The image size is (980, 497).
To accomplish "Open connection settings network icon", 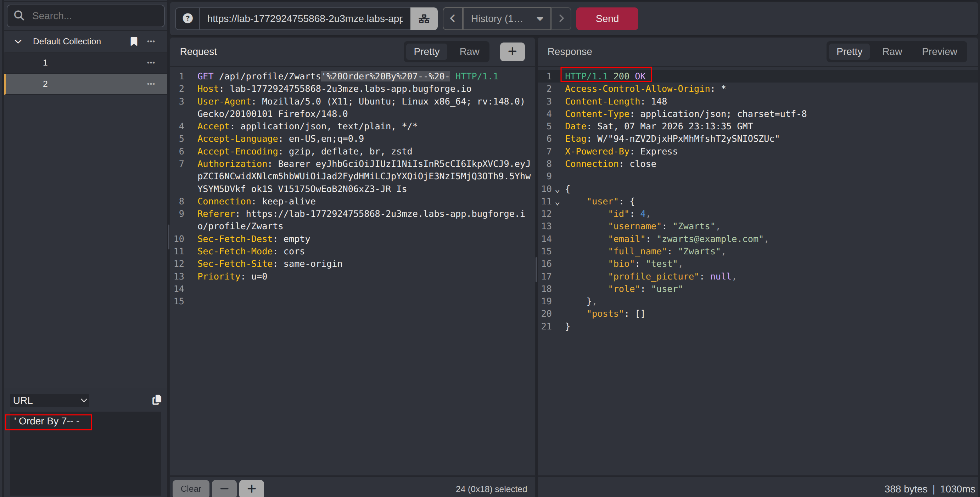I will pos(424,18).
